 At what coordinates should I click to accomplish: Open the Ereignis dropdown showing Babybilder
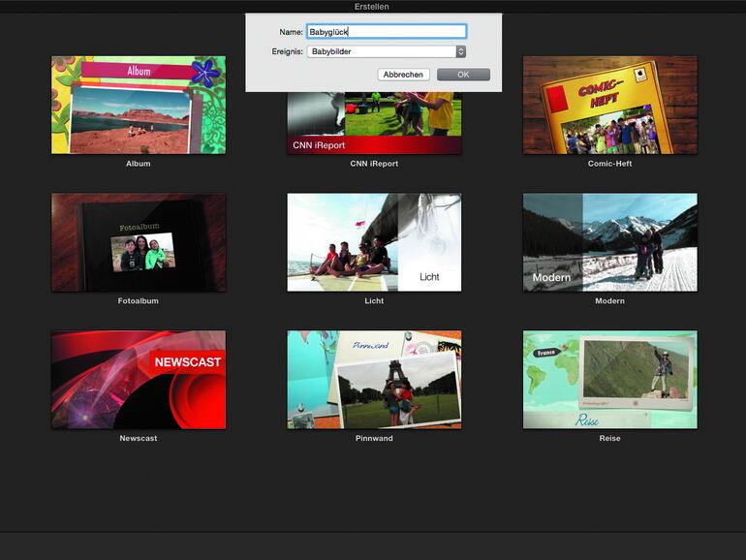(387, 51)
